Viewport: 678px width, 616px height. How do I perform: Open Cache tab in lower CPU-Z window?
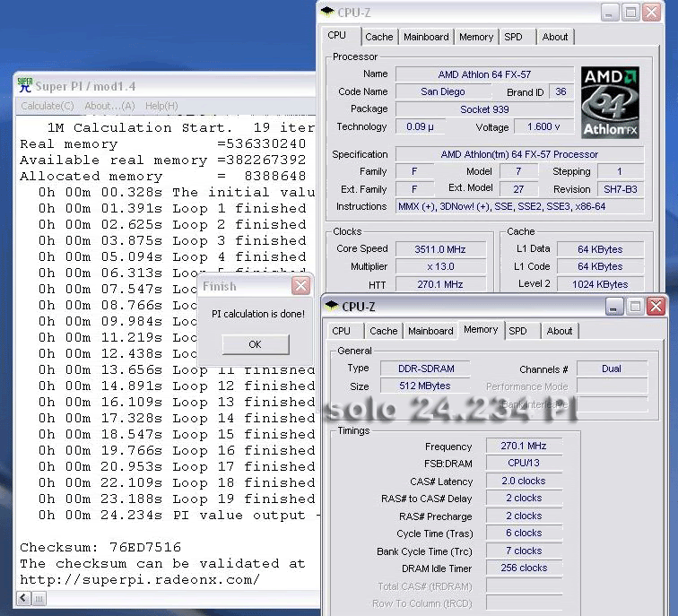(384, 331)
